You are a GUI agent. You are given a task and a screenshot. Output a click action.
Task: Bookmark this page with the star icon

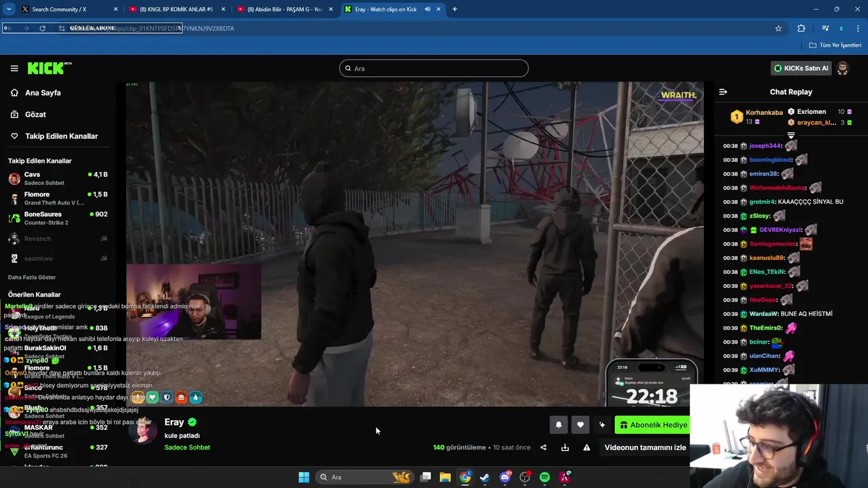pos(778,28)
